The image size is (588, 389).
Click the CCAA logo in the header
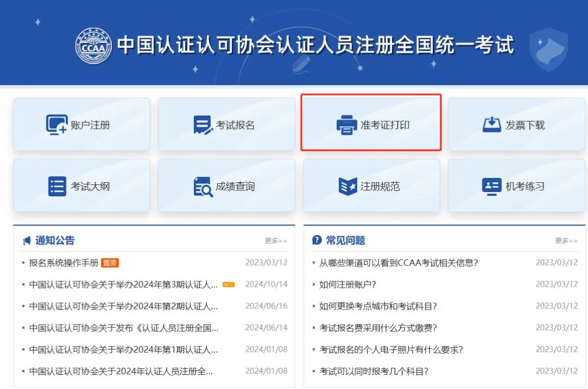tap(94, 46)
